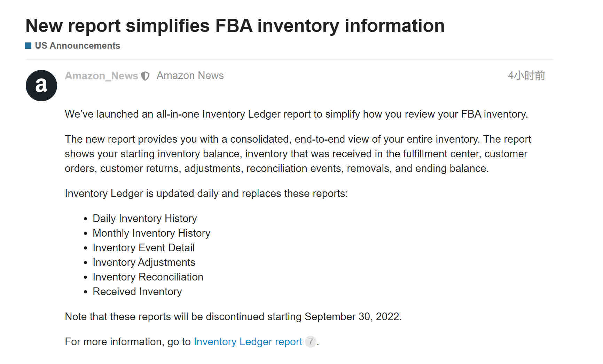Viewport: 603px width, 364px height.
Task: Click the paragraph describing consolidated inventory view
Action: (x=298, y=154)
